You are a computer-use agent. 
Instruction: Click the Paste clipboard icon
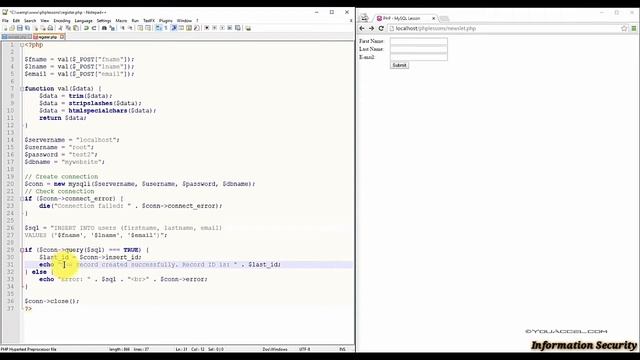coord(76,28)
